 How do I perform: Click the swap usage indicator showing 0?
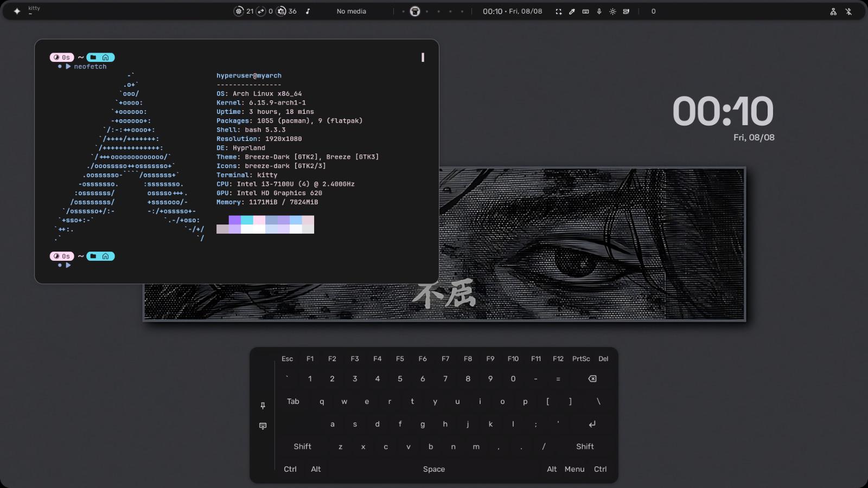coord(265,11)
